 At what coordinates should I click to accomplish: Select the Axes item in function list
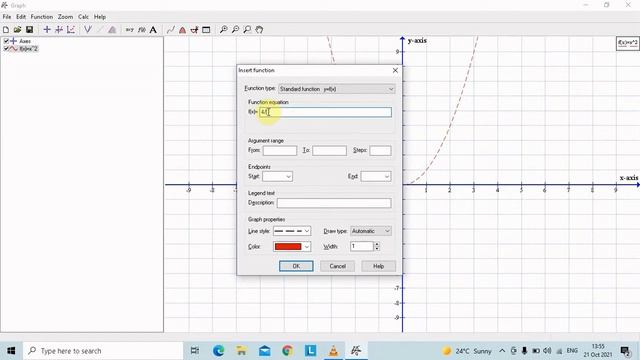tap(25, 41)
